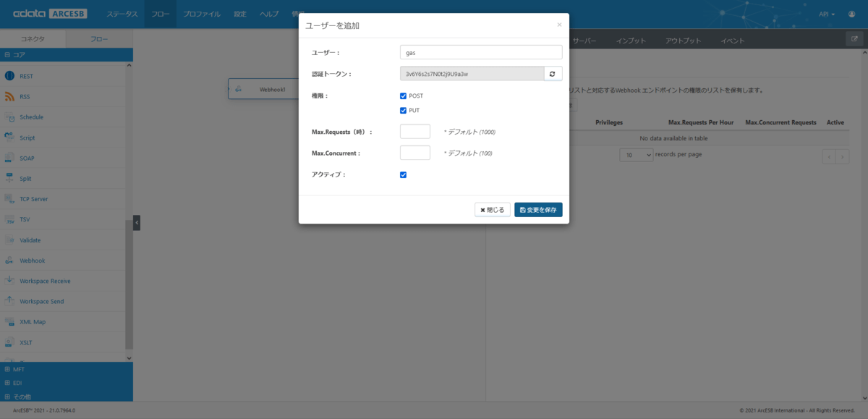The image size is (868, 419).
Task: Uncheck the POST privilege checkbox
Action: pos(404,96)
